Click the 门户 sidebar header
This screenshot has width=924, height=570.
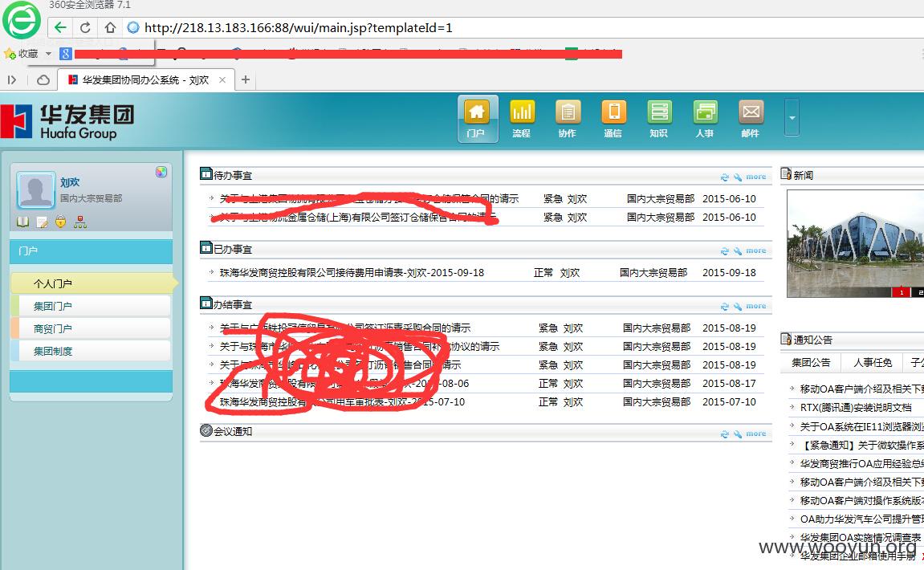click(x=92, y=251)
